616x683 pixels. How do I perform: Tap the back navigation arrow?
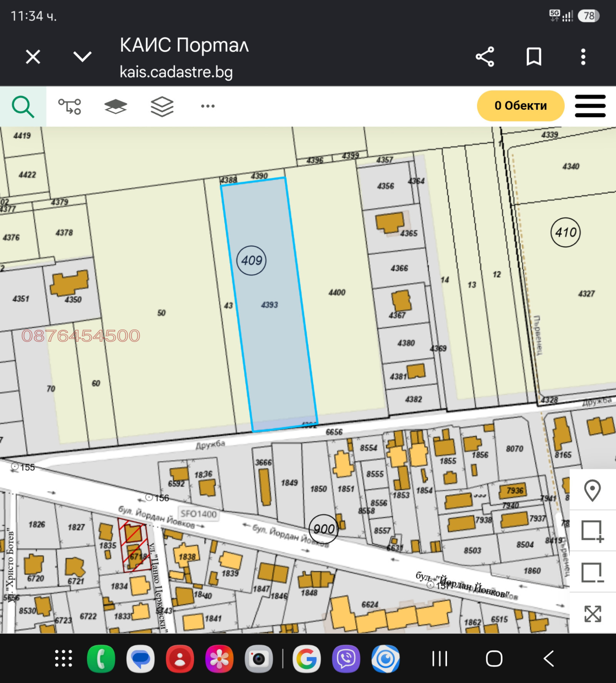pyautogui.click(x=549, y=658)
